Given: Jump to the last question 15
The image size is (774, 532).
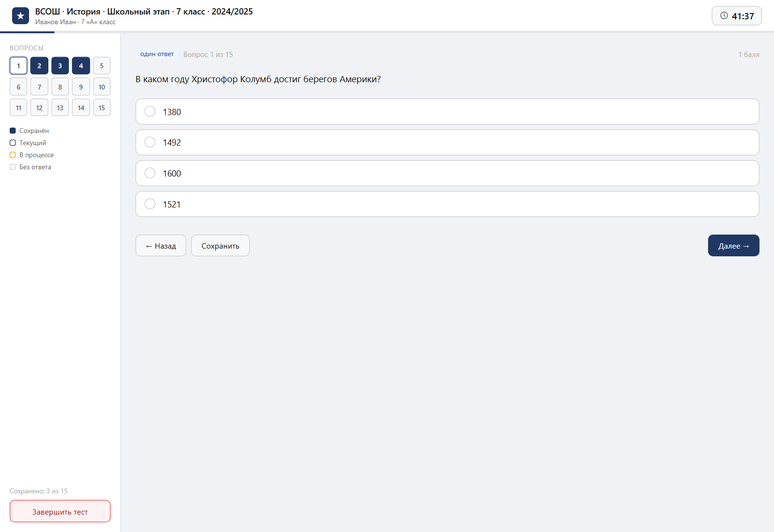Looking at the screenshot, I should [x=102, y=108].
